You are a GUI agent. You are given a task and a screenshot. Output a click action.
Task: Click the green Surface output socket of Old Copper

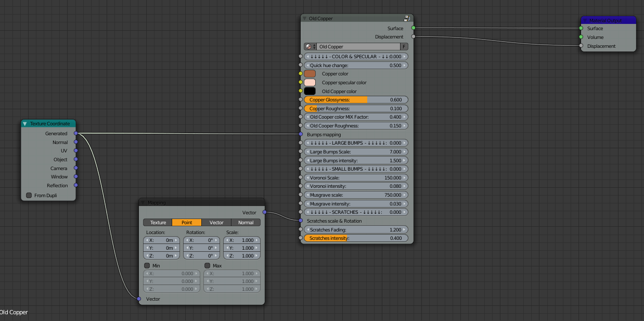click(x=413, y=28)
